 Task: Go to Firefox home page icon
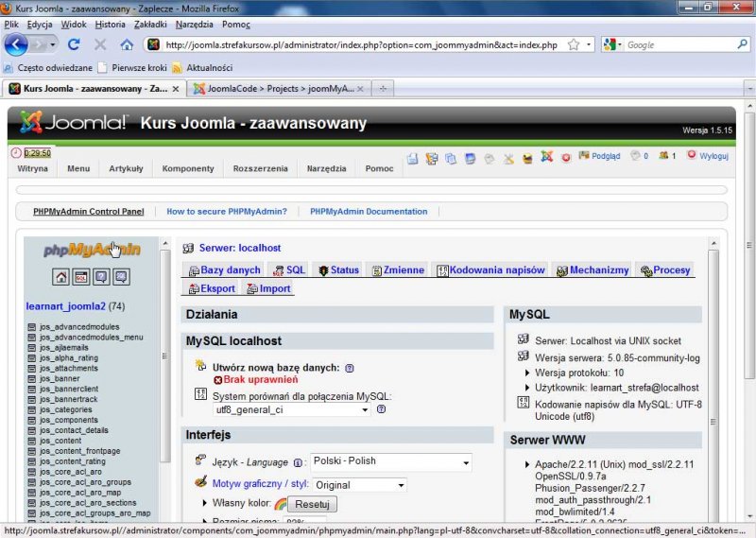click(127, 44)
